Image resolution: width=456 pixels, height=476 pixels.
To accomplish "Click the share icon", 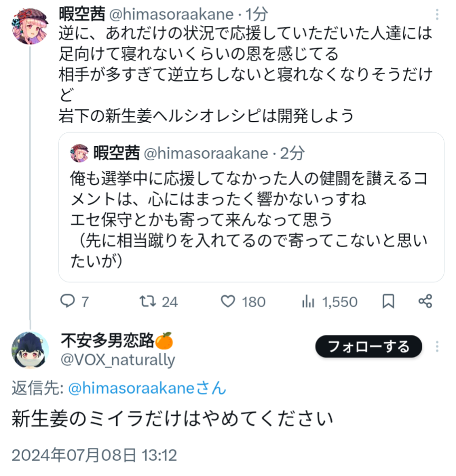I will tap(425, 301).
